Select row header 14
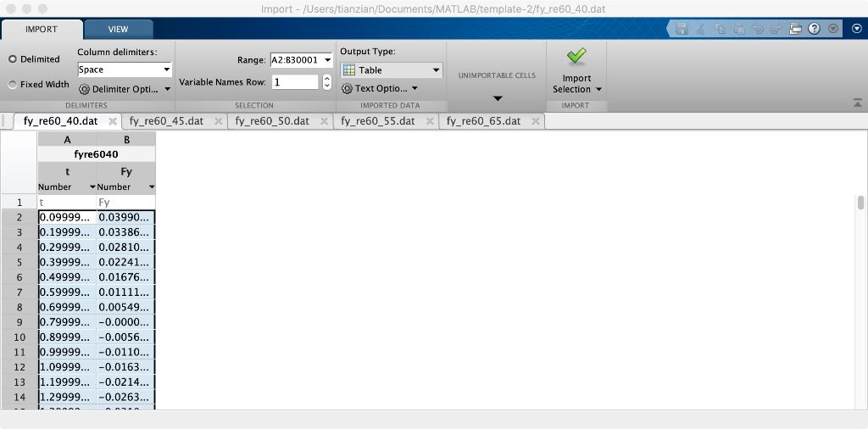 click(x=19, y=397)
